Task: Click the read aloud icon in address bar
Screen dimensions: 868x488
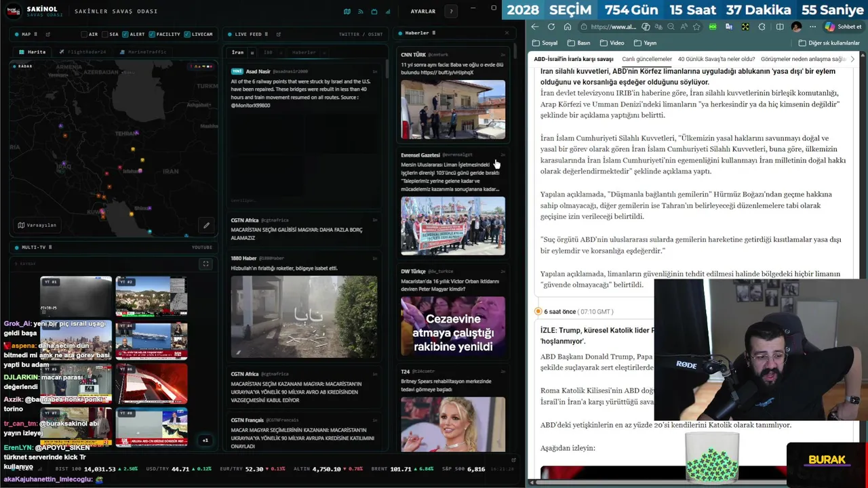Action: click(684, 26)
